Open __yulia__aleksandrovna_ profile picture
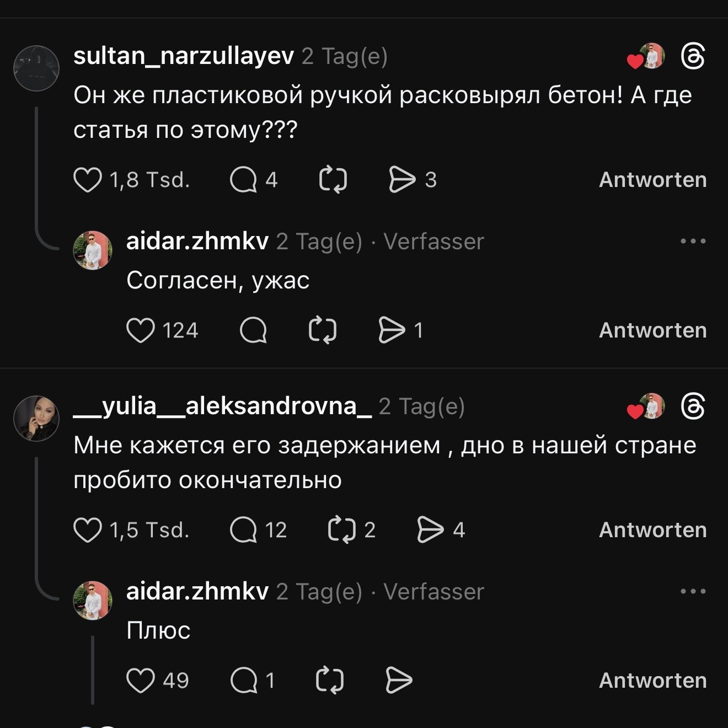The image size is (728, 728). 36,419
